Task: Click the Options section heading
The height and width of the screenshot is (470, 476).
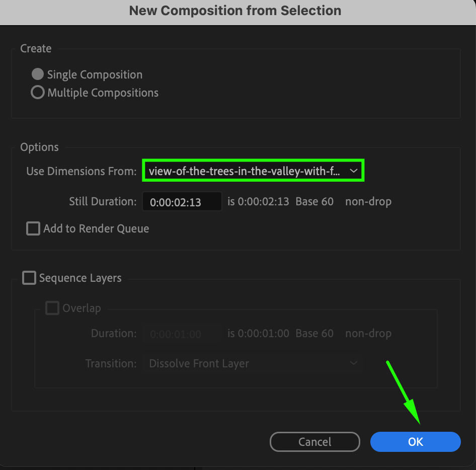Action: point(39,147)
